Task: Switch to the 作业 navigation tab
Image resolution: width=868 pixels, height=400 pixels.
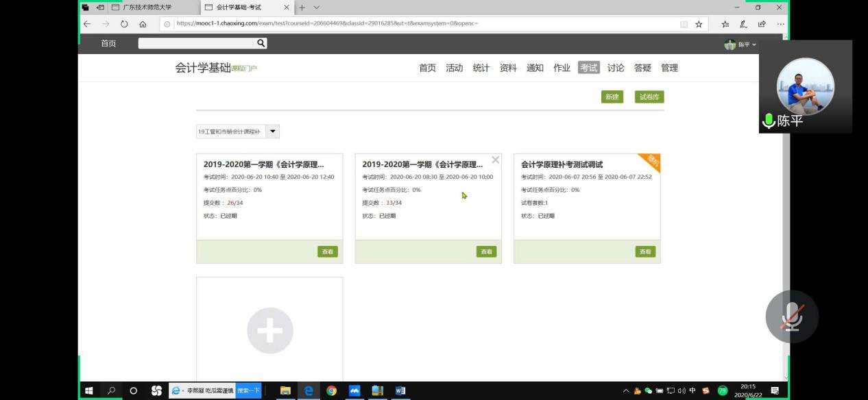Action: point(562,68)
